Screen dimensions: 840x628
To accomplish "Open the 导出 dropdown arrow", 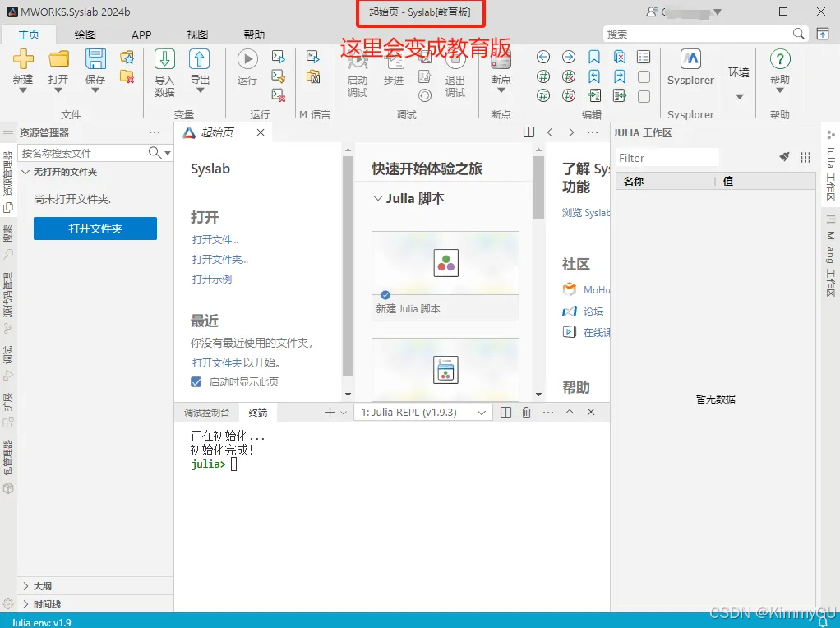I will pos(200,90).
